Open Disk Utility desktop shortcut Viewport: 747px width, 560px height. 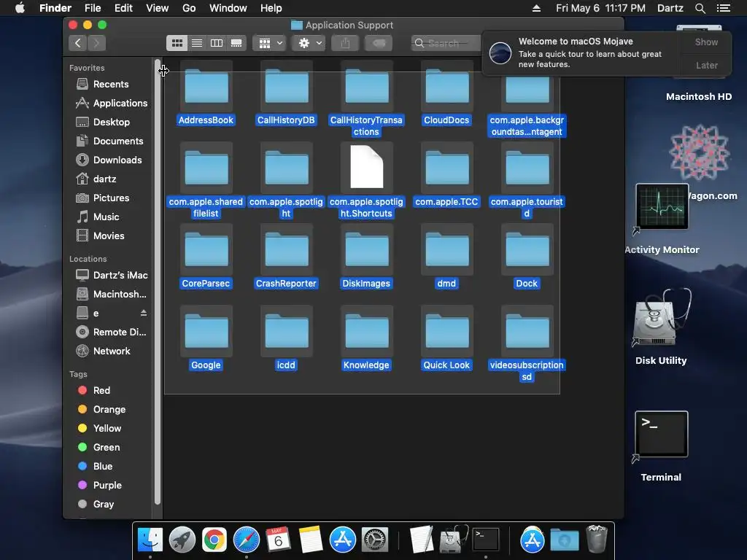[x=662, y=316]
